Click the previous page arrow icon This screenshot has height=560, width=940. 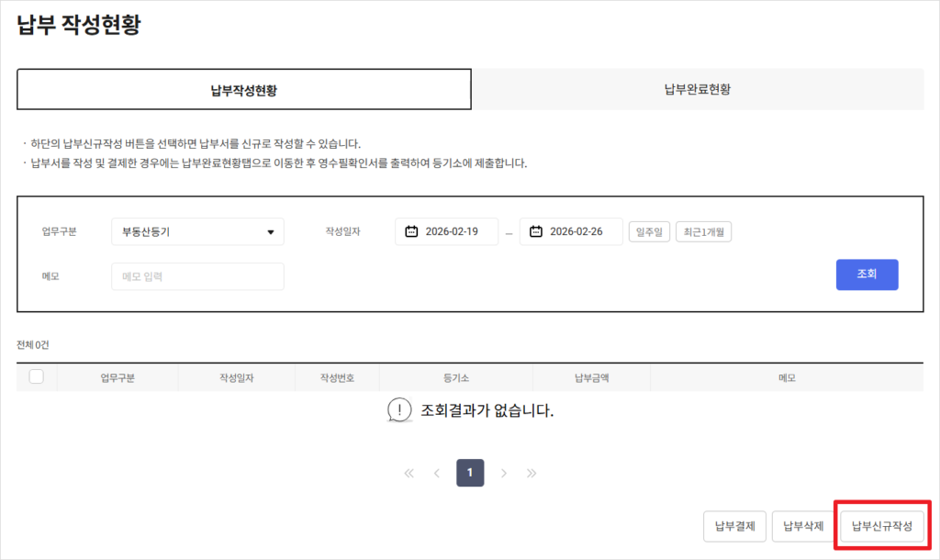[x=439, y=473]
